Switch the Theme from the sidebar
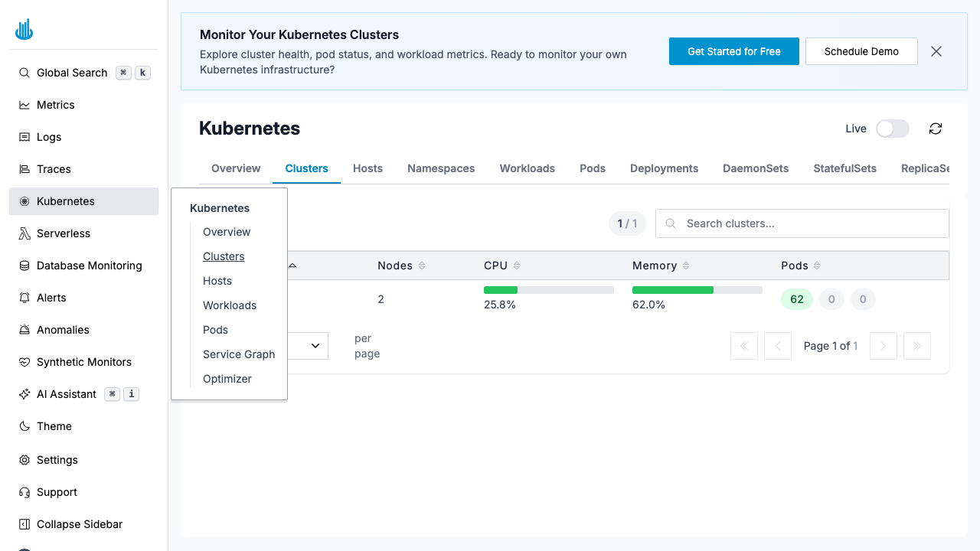Viewport: 980px width, 551px height. click(53, 426)
